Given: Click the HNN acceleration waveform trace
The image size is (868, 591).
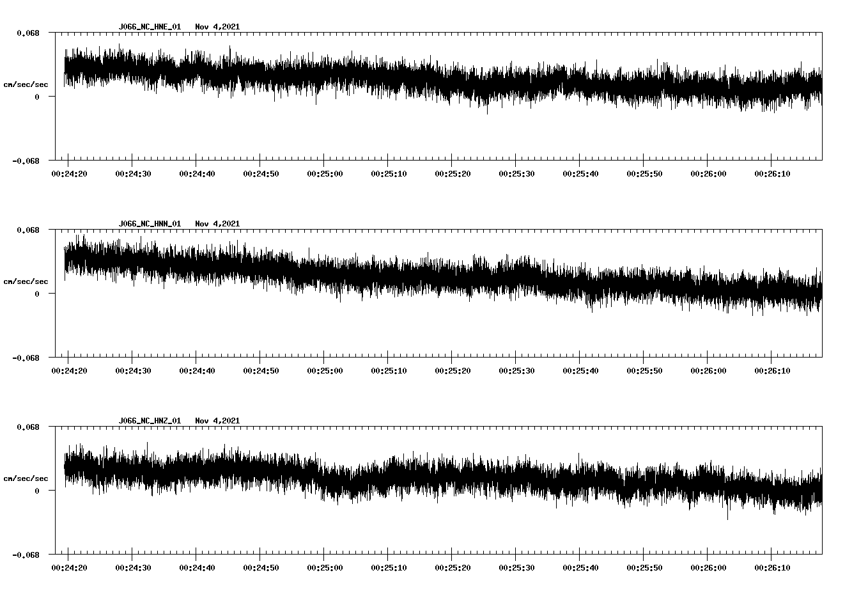Looking at the screenshot, I should [443, 276].
